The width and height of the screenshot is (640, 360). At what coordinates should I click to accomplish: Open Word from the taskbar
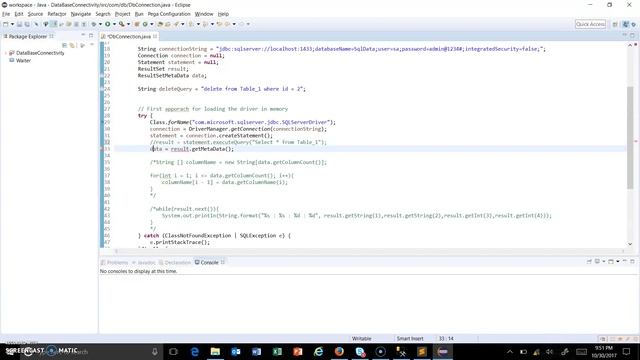(256, 351)
